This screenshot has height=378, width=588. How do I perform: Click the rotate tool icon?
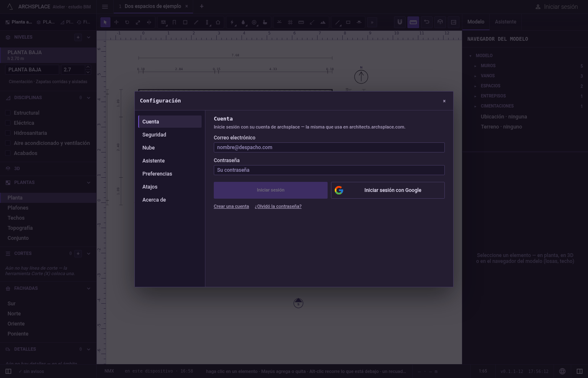click(x=127, y=22)
